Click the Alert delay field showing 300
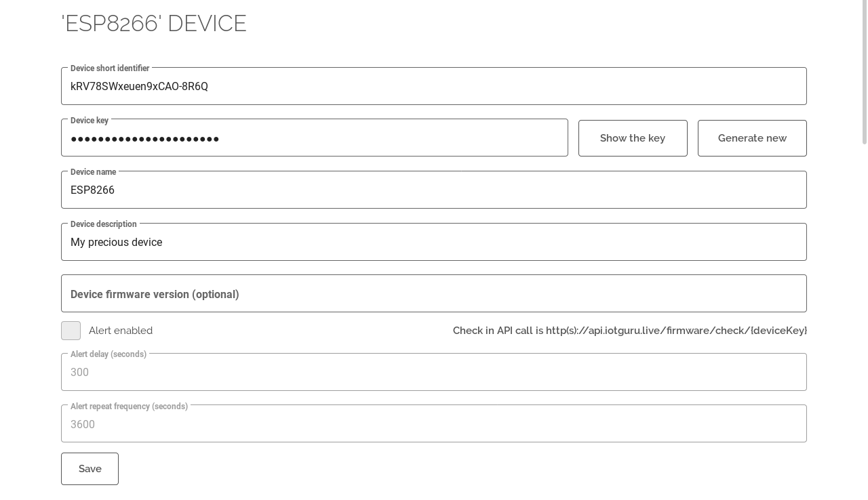868x500 pixels. [434, 373]
